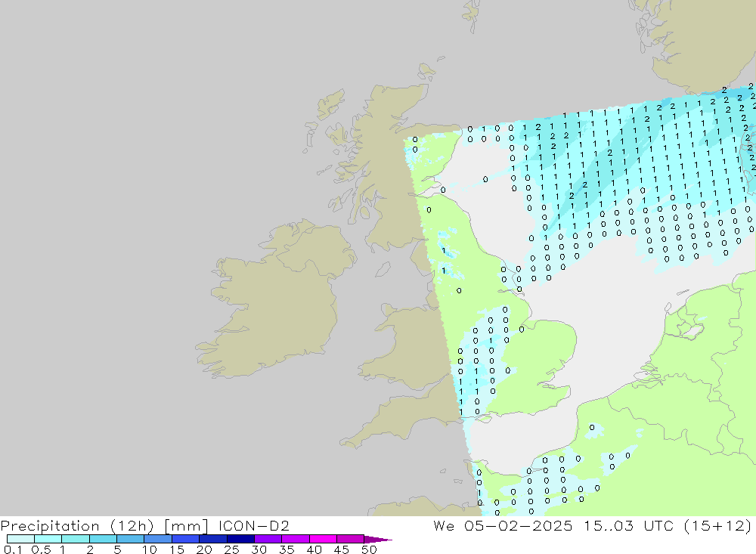Select the 2–5 mm legend color swatch
This screenshot has height=554, width=756.
point(103,539)
